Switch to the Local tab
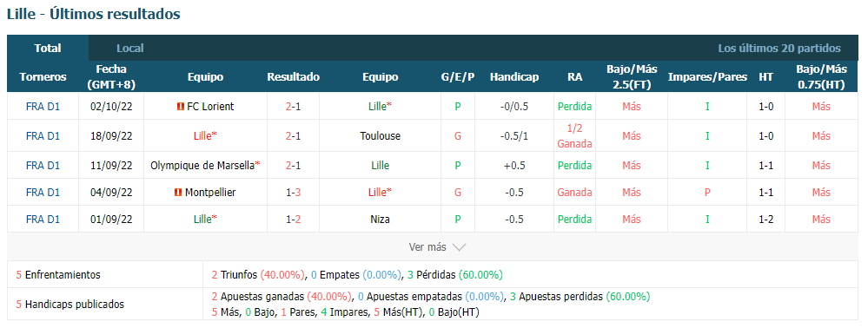The height and width of the screenshot is (328, 868). point(130,48)
